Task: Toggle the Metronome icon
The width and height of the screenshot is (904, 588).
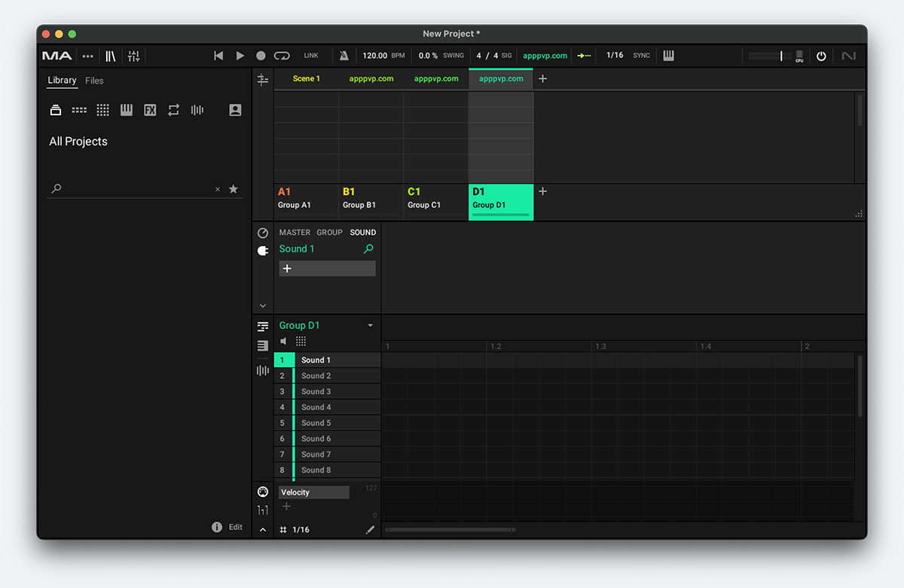Action: point(344,56)
